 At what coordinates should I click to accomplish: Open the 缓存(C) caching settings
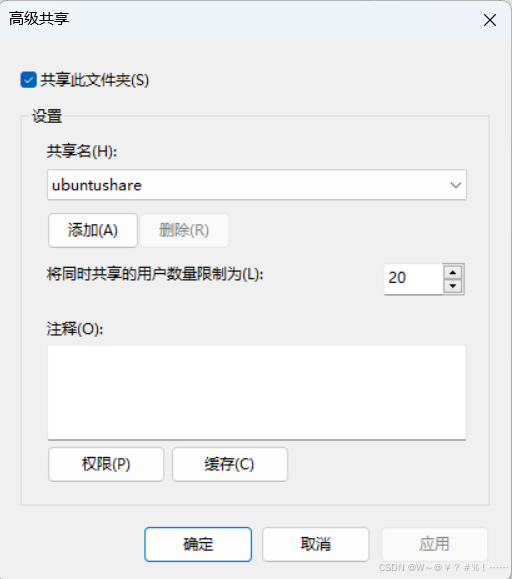coord(230,464)
